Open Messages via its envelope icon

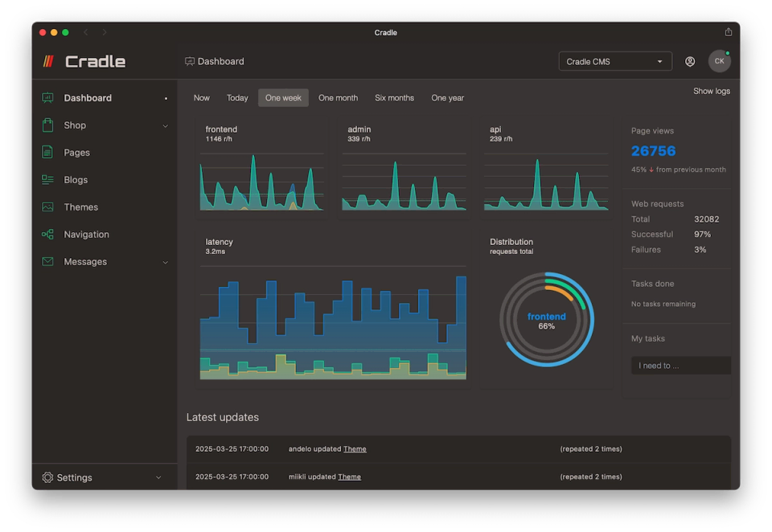tap(49, 261)
